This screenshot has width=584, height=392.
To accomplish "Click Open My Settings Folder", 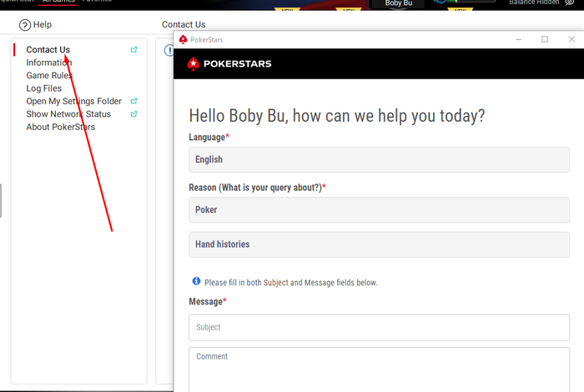I will pyautogui.click(x=73, y=101).
